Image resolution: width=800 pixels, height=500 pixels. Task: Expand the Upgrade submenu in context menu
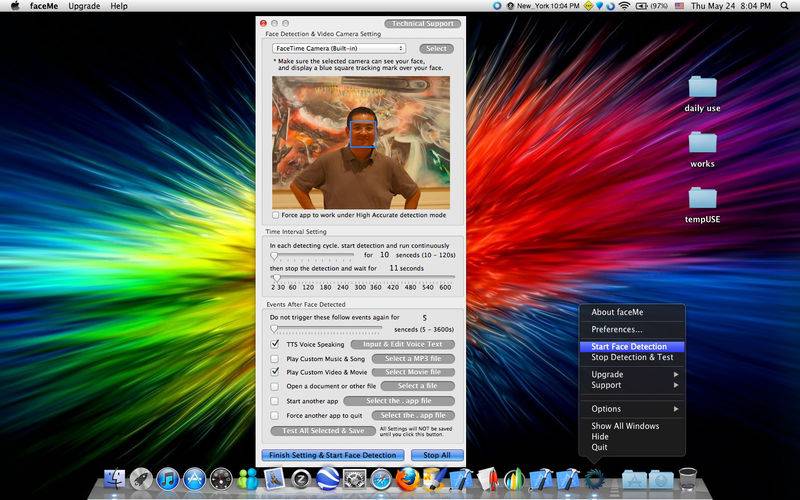[631, 374]
